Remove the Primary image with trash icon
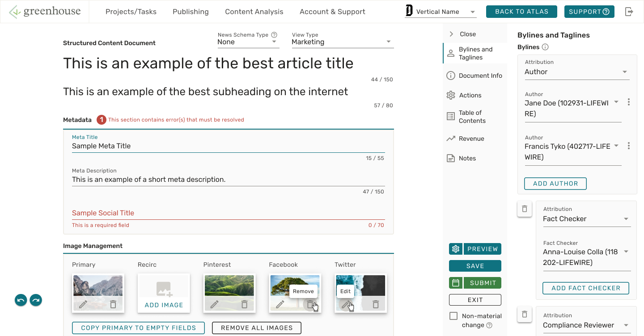The image size is (644, 336). point(113,304)
